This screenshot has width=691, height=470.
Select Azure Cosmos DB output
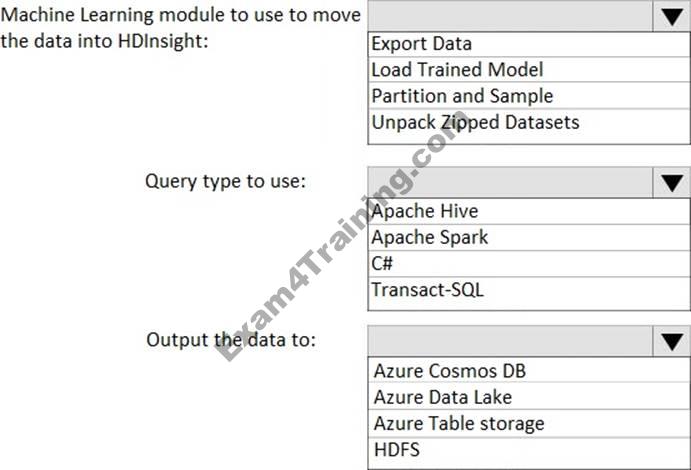coord(449,370)
